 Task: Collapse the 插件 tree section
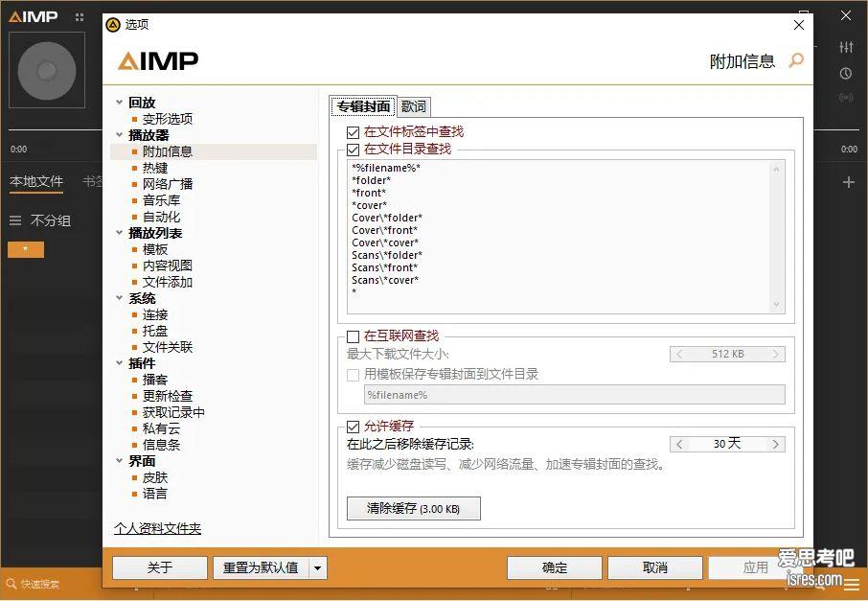point(120,363)
